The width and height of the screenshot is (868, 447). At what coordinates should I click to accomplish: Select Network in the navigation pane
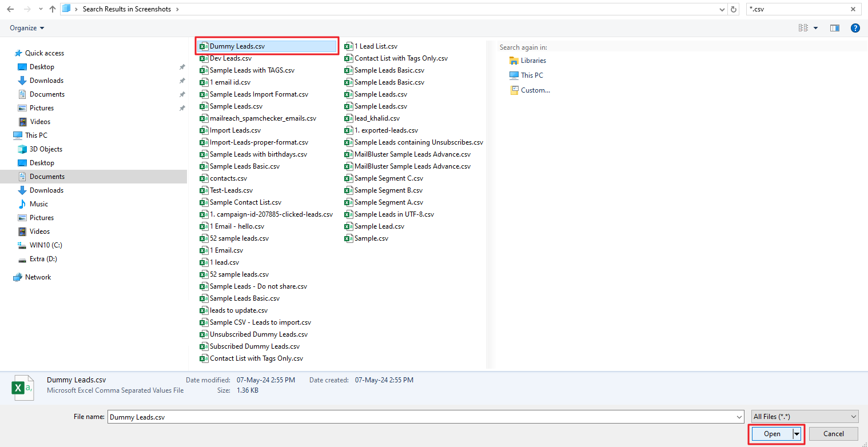[38, 277]
